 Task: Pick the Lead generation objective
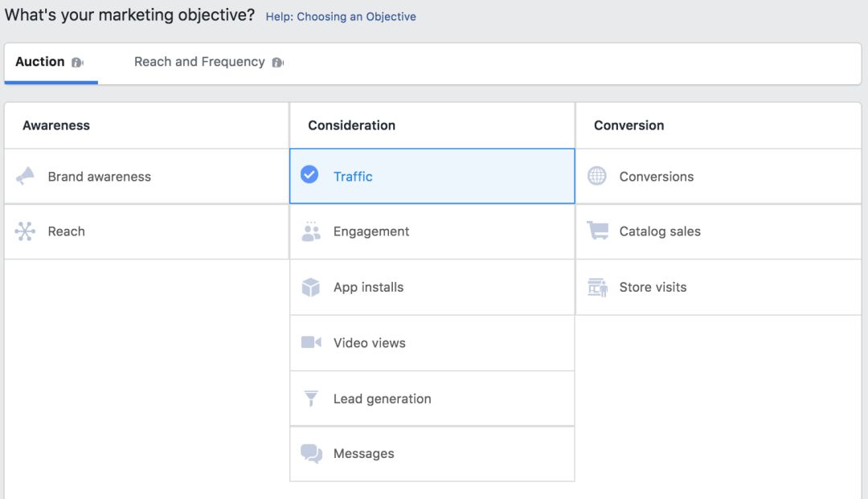point(382,399)
